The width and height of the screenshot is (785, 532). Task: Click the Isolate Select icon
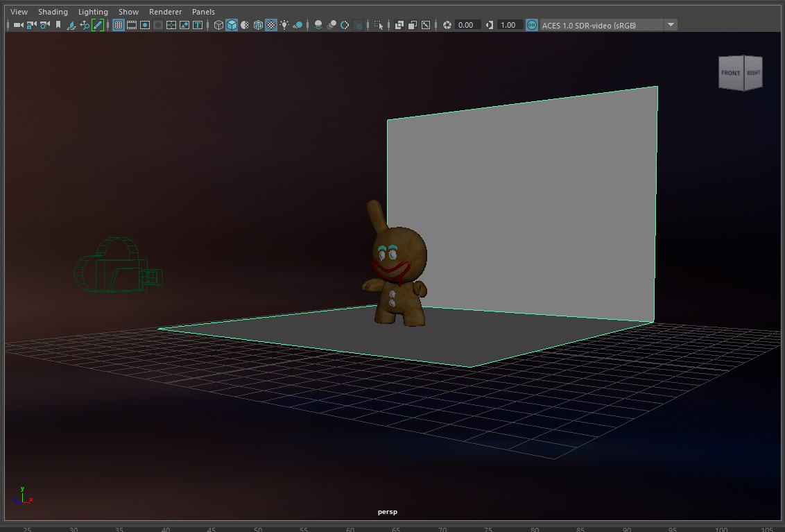[x=378, y=25]
